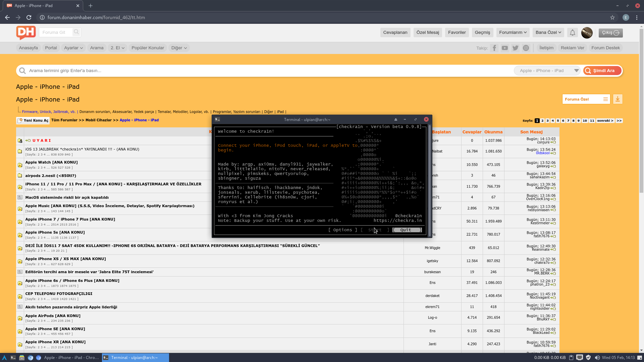The image size is (644, 362).
Task: Click Yeni Konu Aç to start a topic
Action: 33,120
